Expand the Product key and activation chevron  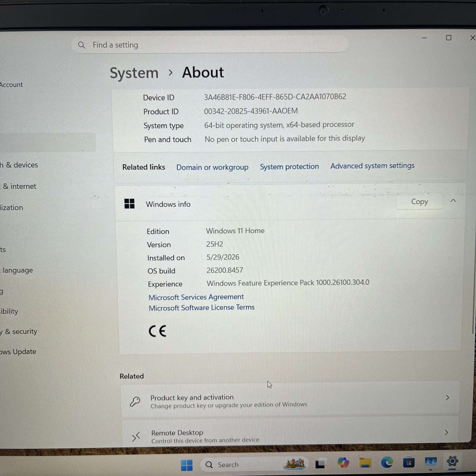coord(447,398)
